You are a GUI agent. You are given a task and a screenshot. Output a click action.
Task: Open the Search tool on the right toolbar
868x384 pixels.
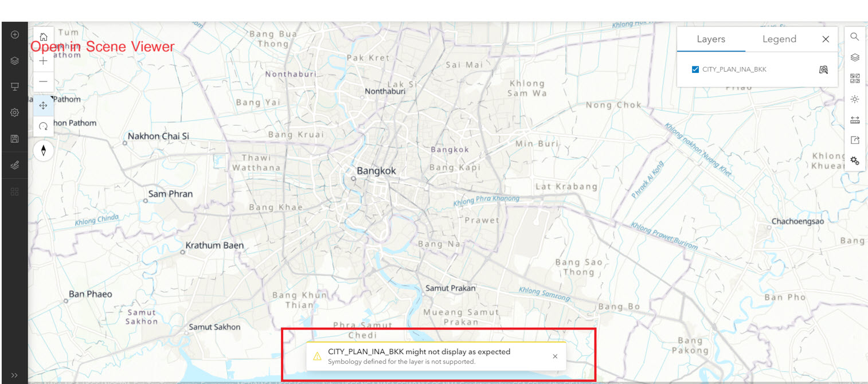coord(854,37)
